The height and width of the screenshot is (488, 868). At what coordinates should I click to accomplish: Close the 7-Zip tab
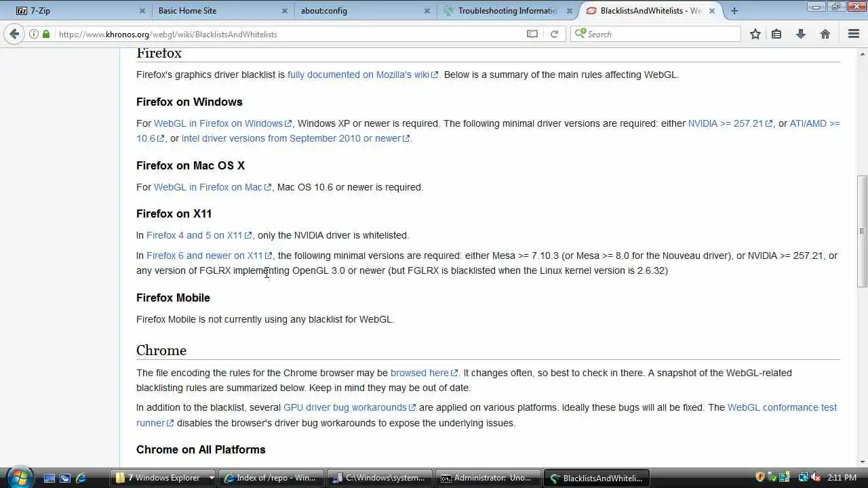tap(142, 11)
